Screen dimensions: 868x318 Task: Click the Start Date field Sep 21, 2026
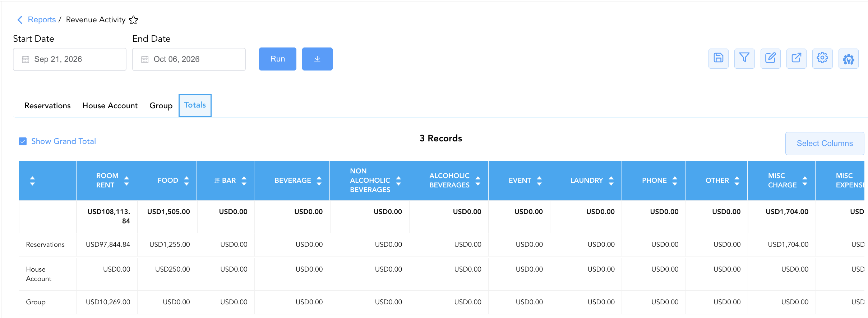pos(70,59)
